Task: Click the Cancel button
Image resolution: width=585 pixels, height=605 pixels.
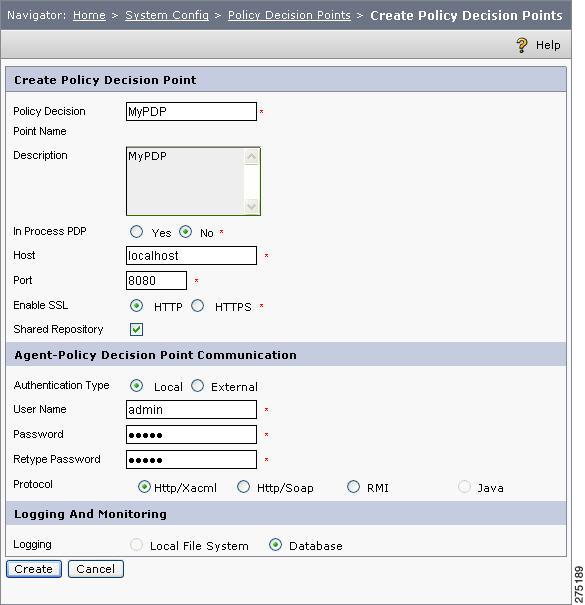Action: (96, 569)
